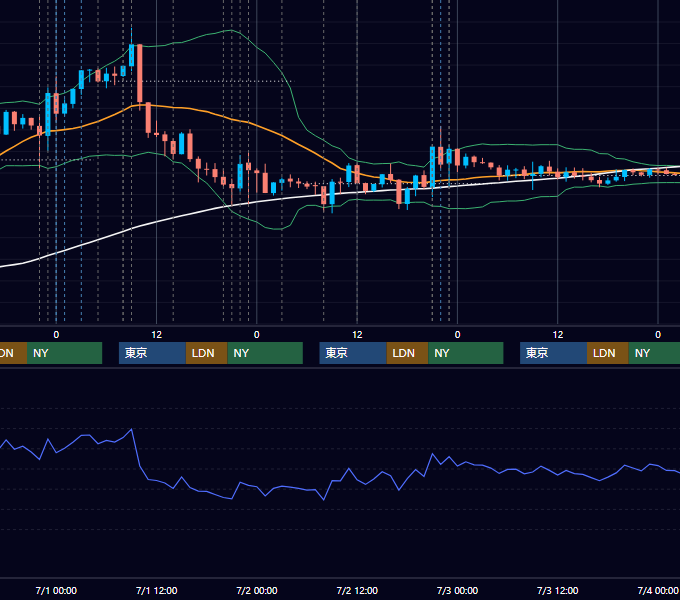Click the LDN session block for 7/1
680x600 pixels.
[206, 353]
